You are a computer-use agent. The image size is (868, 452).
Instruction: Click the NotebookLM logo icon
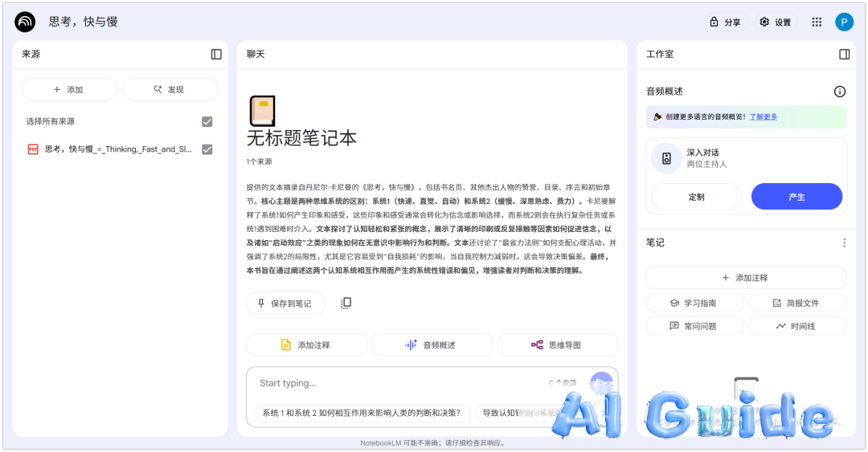pyautogui.click(x=25, y=22)
